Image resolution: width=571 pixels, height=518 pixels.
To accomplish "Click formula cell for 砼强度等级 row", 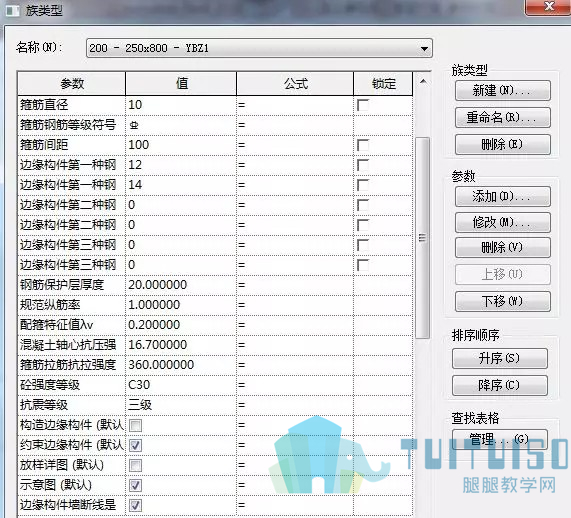I will (295, 385).
